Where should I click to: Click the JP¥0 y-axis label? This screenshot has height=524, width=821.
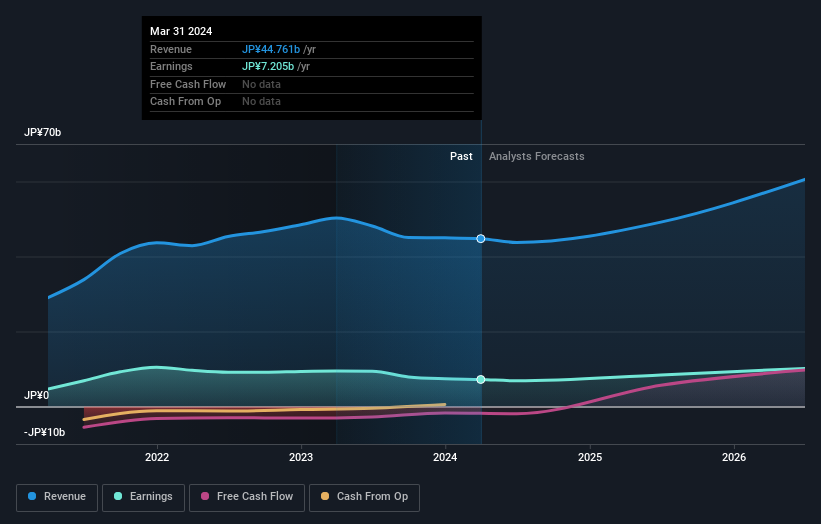37,395
